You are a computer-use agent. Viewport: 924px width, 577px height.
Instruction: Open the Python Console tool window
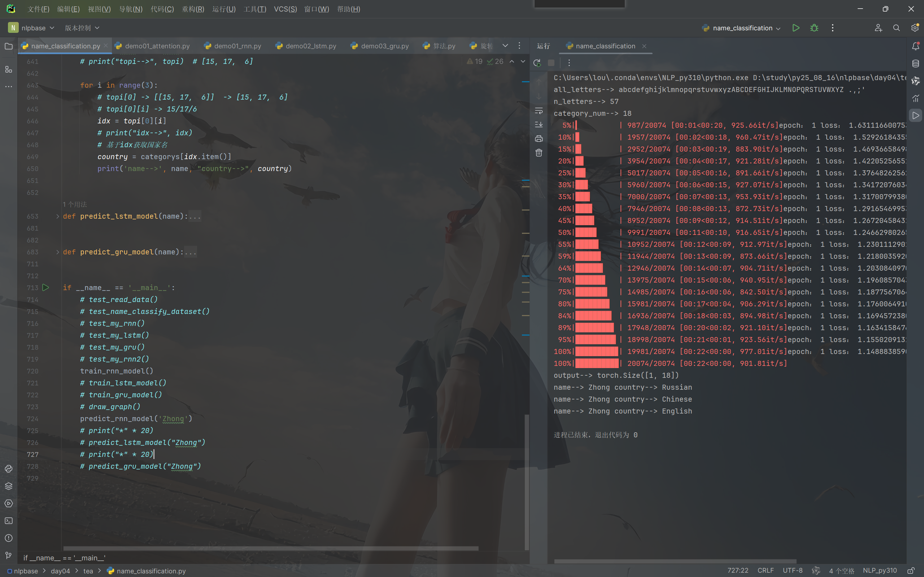(8, 469)
